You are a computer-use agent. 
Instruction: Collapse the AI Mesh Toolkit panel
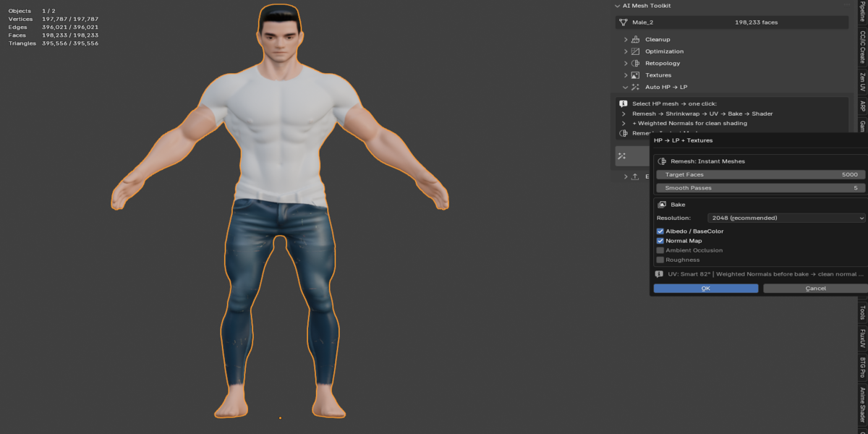(x=616, y=6)
